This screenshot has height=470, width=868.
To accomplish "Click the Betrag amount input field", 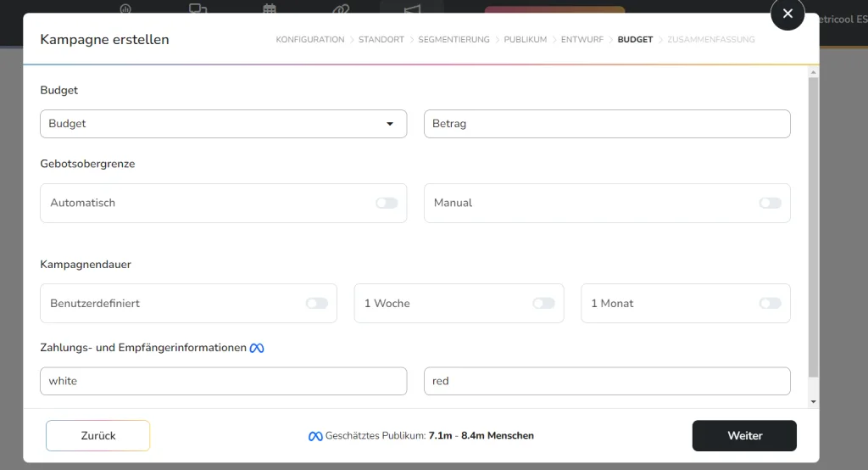I will point(607,124).
